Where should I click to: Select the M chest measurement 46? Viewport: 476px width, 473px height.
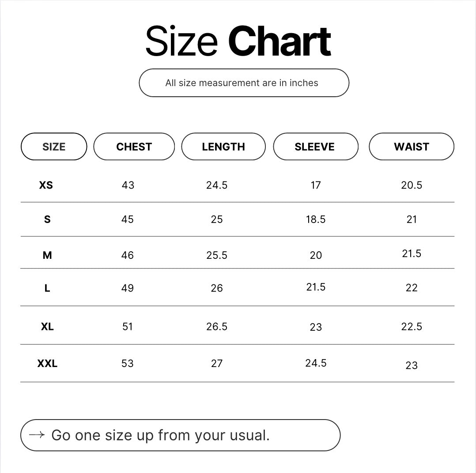(x=128, y=255)
